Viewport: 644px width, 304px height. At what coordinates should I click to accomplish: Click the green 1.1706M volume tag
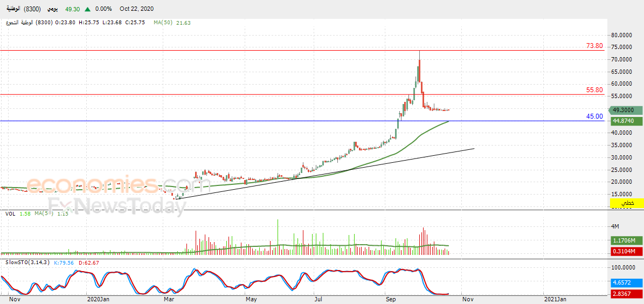tap(626, 240)
